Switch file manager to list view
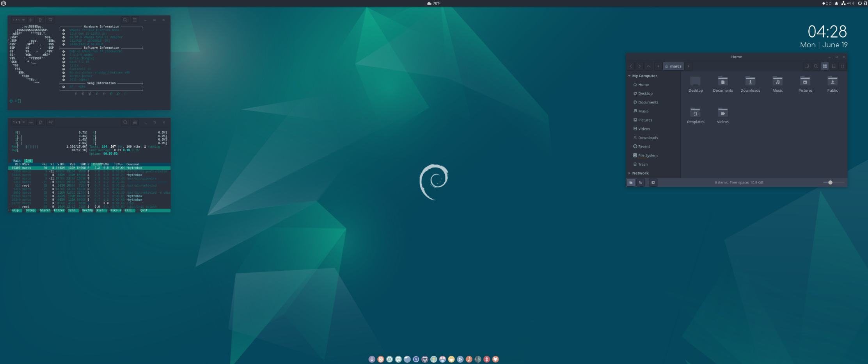This screenshot has height=364, width=868. [x=834, y=66]
